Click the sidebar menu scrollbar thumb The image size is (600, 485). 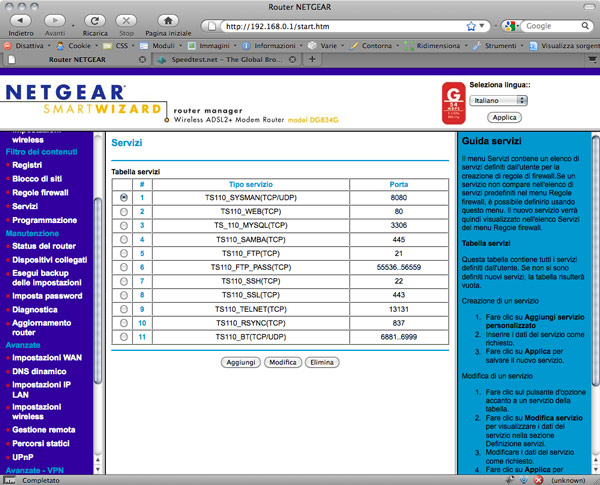pos(98,291)
